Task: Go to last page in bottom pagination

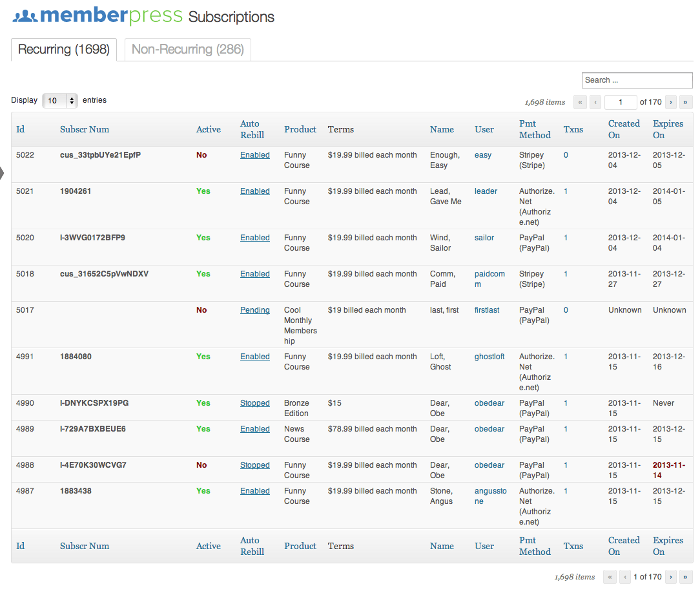Action: pyautogui.click(x=686, y=577)
